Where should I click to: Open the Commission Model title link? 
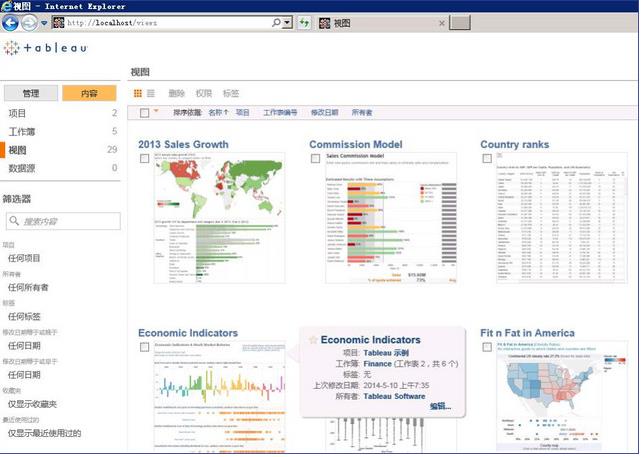356,144
